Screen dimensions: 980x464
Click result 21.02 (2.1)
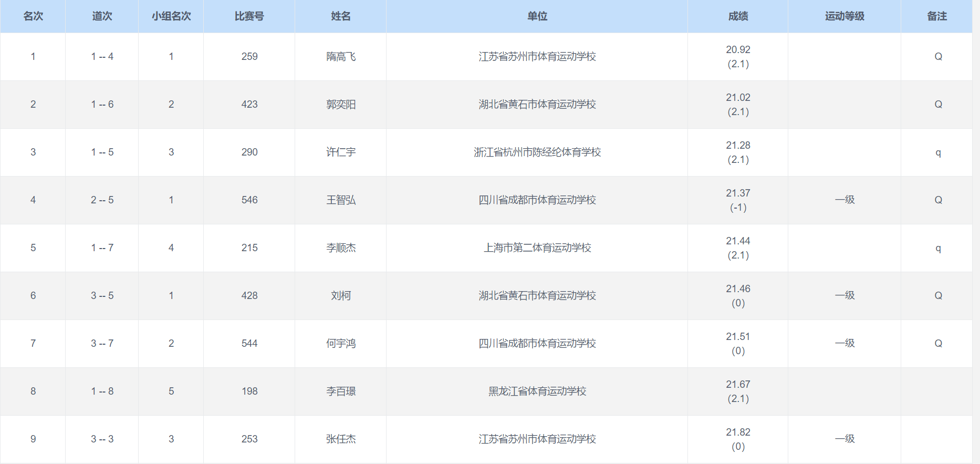738,105
